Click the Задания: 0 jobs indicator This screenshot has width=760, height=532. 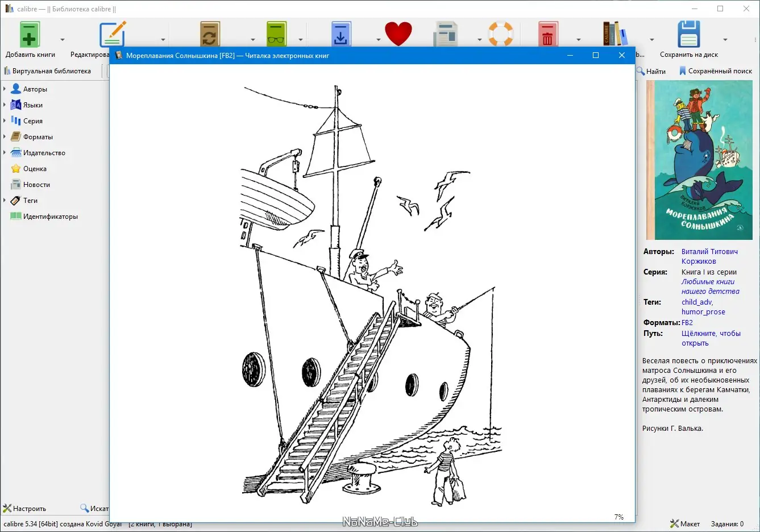[727, 524]
